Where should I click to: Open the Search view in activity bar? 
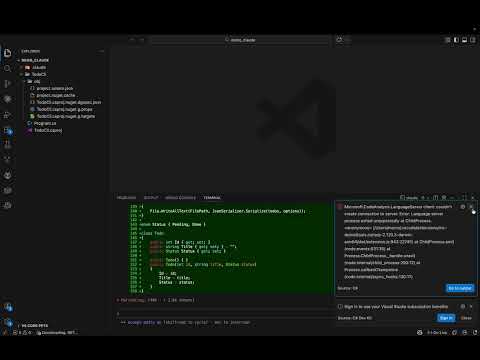(x=7, y=69)
